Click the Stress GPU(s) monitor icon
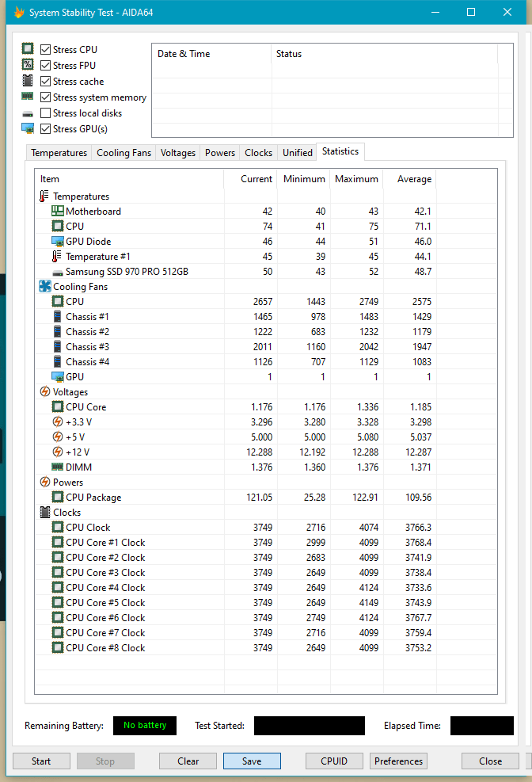Viewport: 532px width, 782px height. coord(28,128)
